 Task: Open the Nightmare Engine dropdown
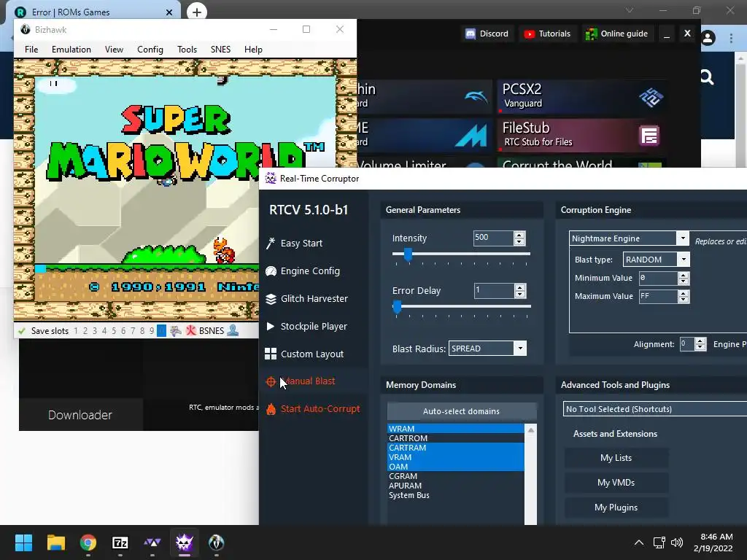[x=683, y=238]
